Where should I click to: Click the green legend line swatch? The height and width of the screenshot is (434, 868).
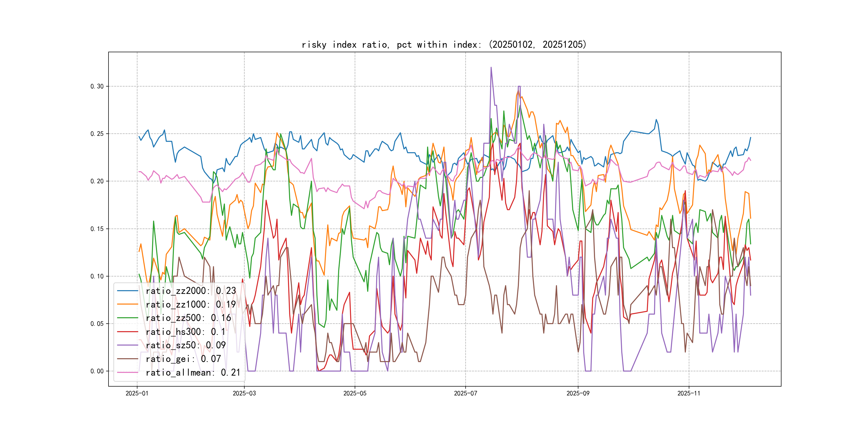pyautogui.click(x=128, y=318)
